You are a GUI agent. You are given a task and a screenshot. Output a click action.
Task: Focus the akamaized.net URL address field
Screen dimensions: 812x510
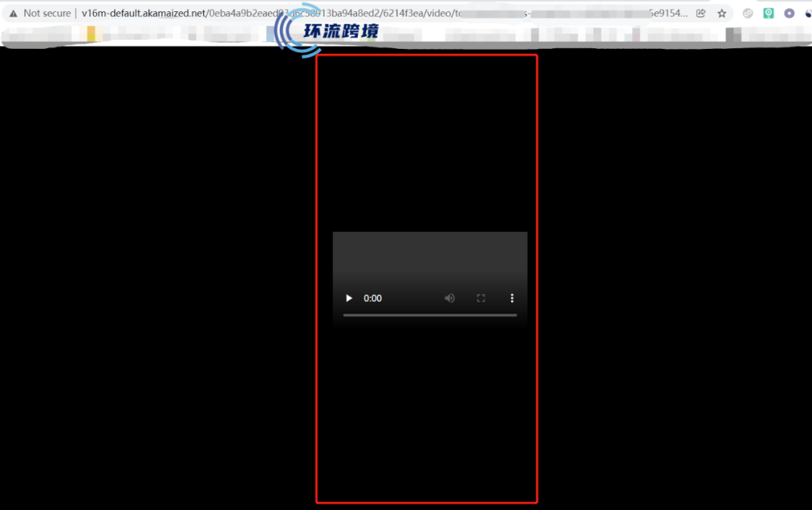pos(301,13)
